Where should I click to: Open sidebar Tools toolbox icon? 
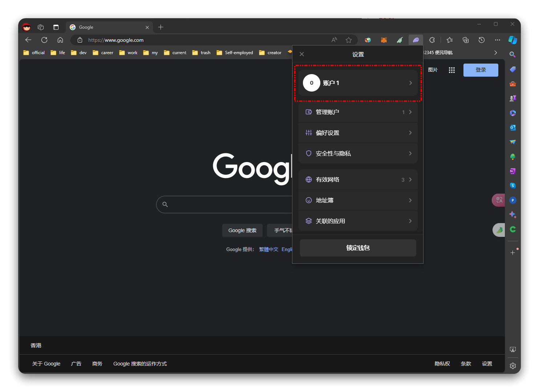pos(512,84)
